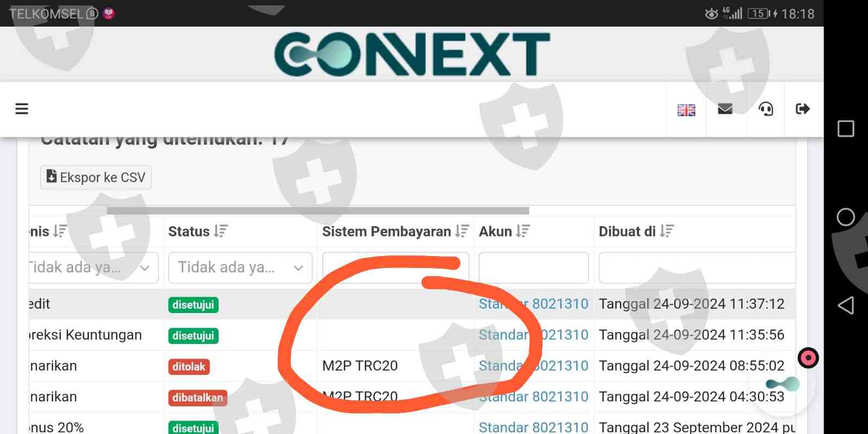Open the Jenis filter dropdown
The width and height of the screenshot is (868, 434).
(93, 267)
